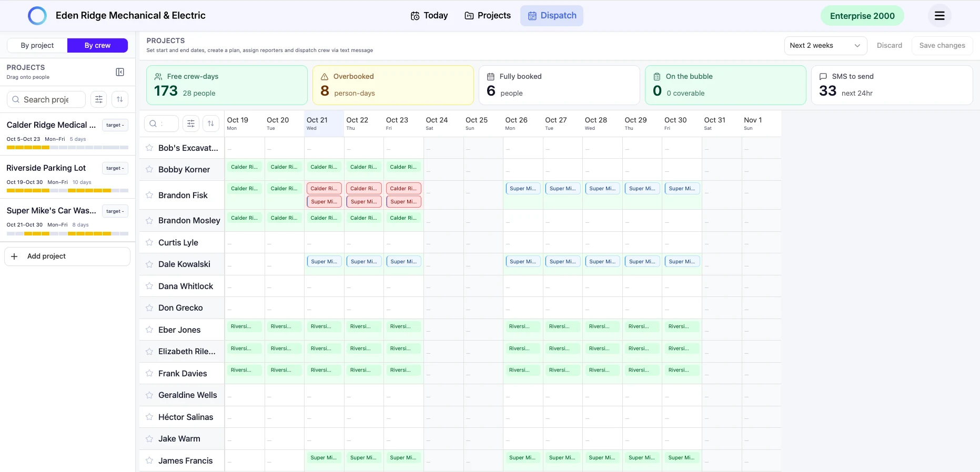Screen dimensions: 980x472
Task: Click the Enterprise 2000 plan button
Action: 862,16
